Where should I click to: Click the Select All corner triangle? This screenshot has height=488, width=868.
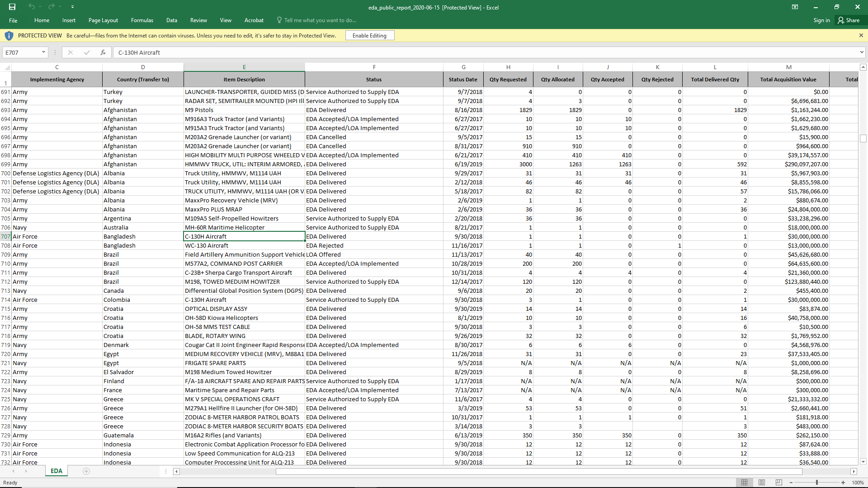(7, 67)
